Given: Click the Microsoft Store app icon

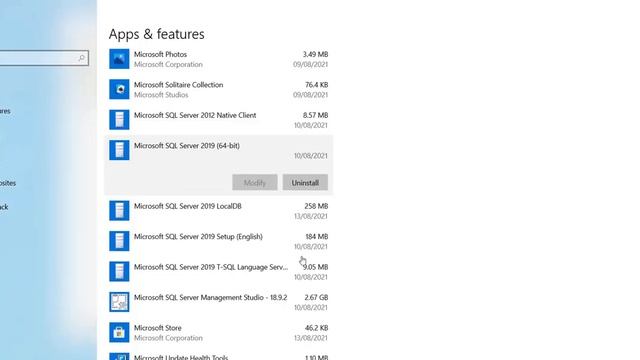Looking at the screenshot, I should click(119, 332).
